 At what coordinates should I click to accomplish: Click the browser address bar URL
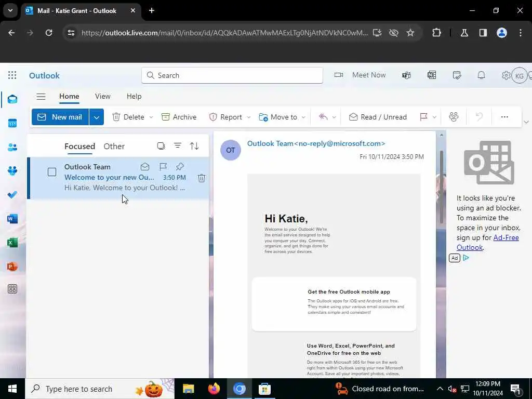(224, 33)
